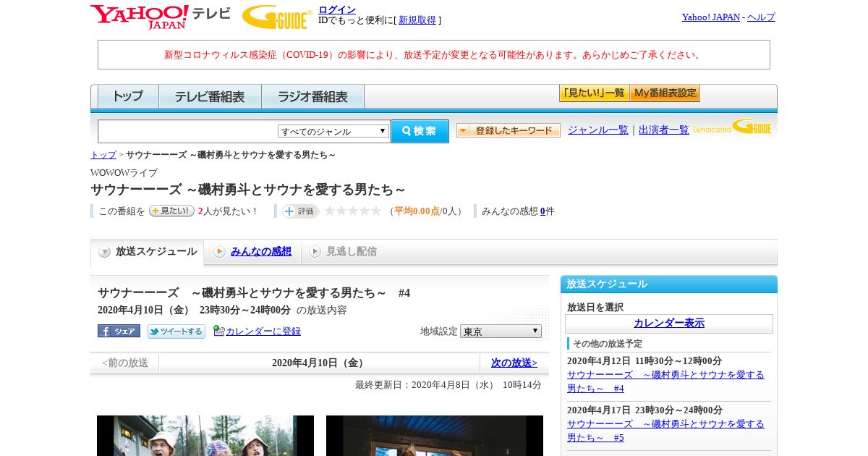Screen dimensions: 868x456
Task: Open the Yahoo! JAPAN top link
Action: coord(711,17)
